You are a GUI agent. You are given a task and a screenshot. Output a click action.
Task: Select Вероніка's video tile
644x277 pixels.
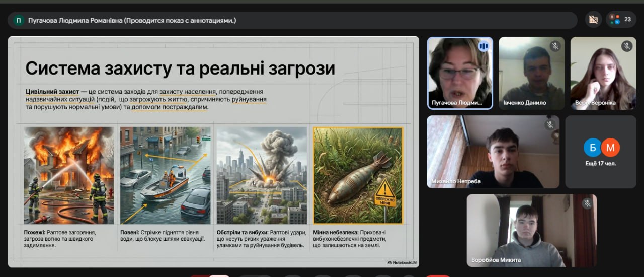(603, 73)
